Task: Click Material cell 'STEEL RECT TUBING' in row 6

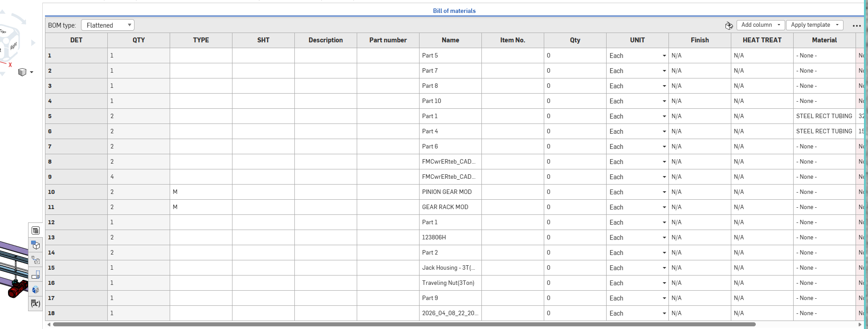Action: [x=824, y=132]
